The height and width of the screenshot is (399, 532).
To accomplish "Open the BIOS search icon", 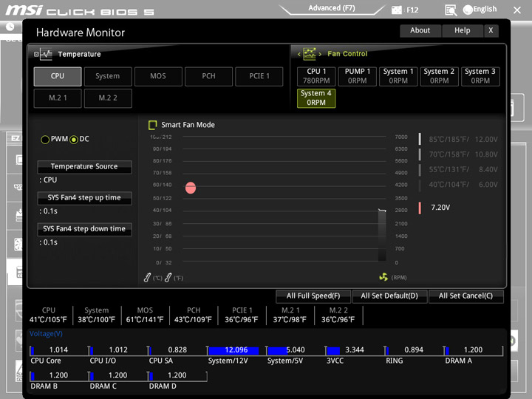I will [451, 10].
